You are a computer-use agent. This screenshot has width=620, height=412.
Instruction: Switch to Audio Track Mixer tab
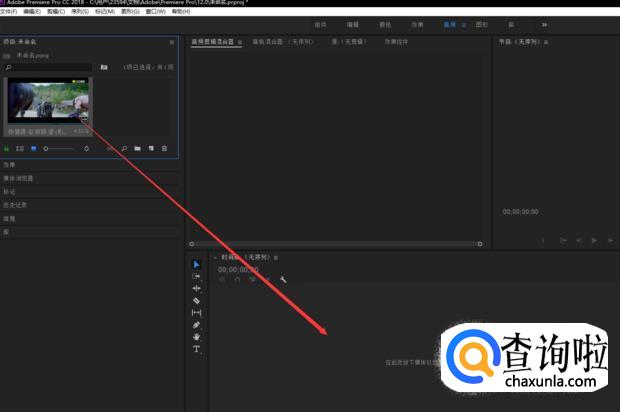pos(283,42)
